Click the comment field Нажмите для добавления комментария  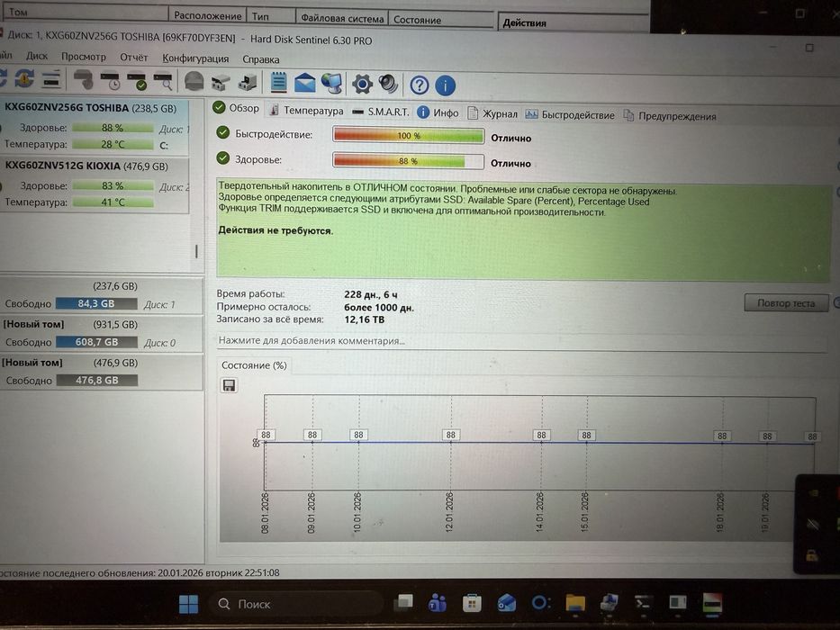coord(522,341)
